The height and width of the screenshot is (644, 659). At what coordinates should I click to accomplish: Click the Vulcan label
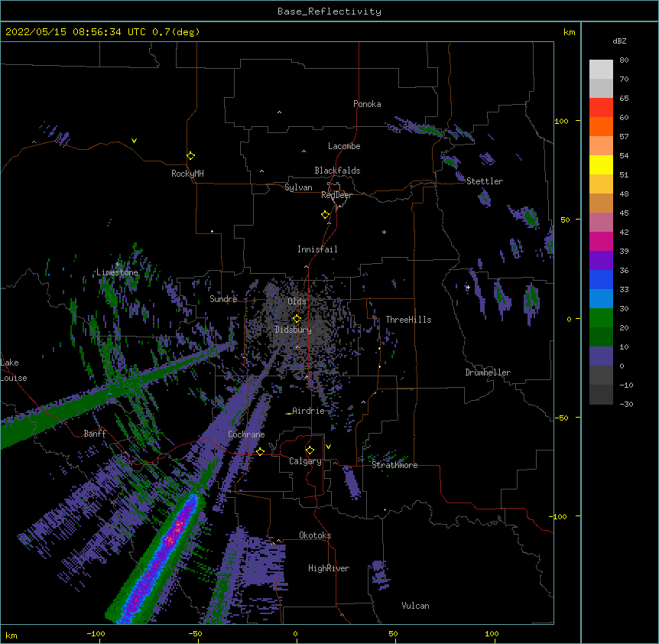[x=415, y=606]
